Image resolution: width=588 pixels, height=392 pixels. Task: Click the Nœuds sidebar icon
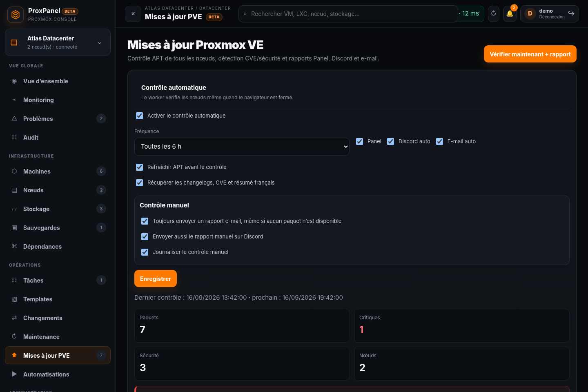coord(14,190)
